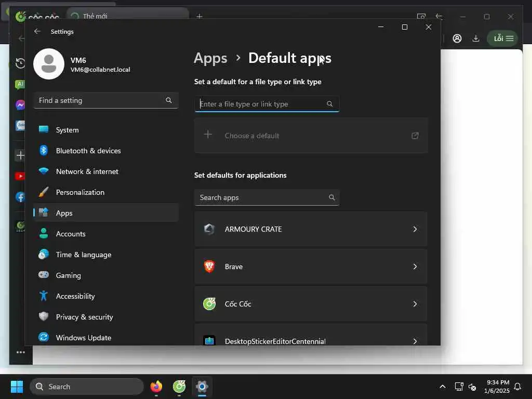Click the Apps breadcrumb link
Image resolution: width=532 pixels, height=399 pixels.
(x=210, y=58)
